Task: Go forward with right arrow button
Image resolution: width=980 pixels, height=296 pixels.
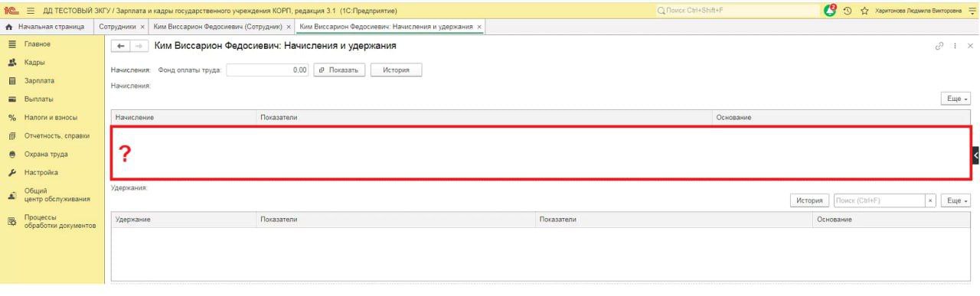Action: click(139, 47)
